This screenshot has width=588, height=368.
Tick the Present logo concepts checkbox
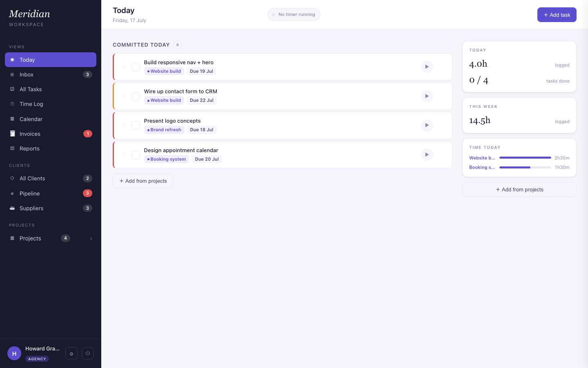pyautogui.click(x=136, y=126)
